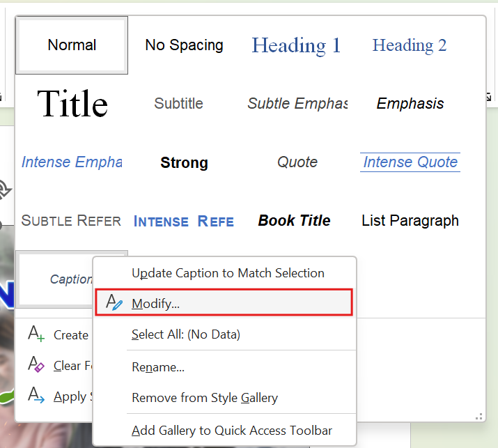Select the Book Title style

point(295,220)
